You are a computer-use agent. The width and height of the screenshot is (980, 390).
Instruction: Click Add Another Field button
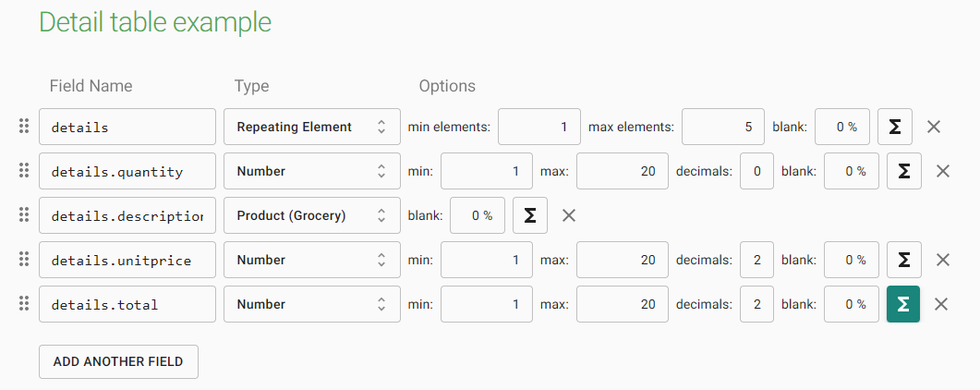[x=118, y=361]
